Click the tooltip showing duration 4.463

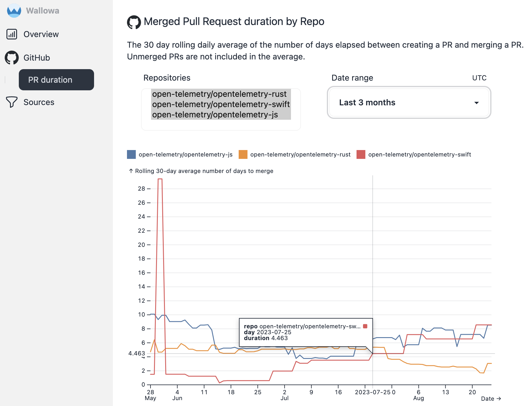(305, 332)
